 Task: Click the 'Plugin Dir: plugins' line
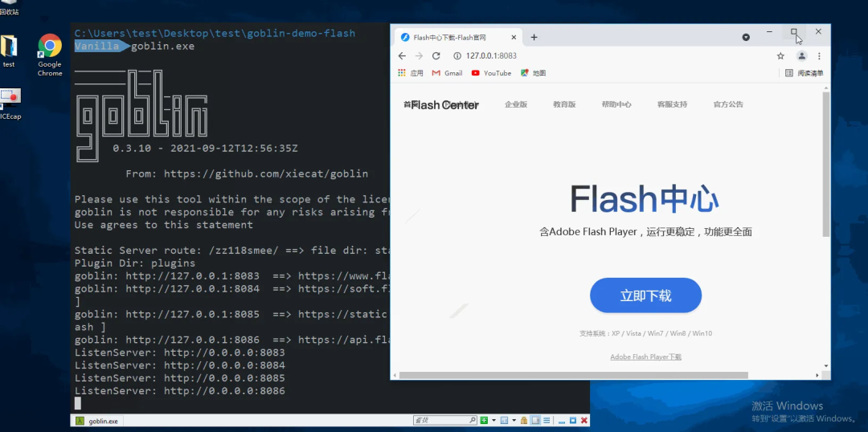[135, 263]
